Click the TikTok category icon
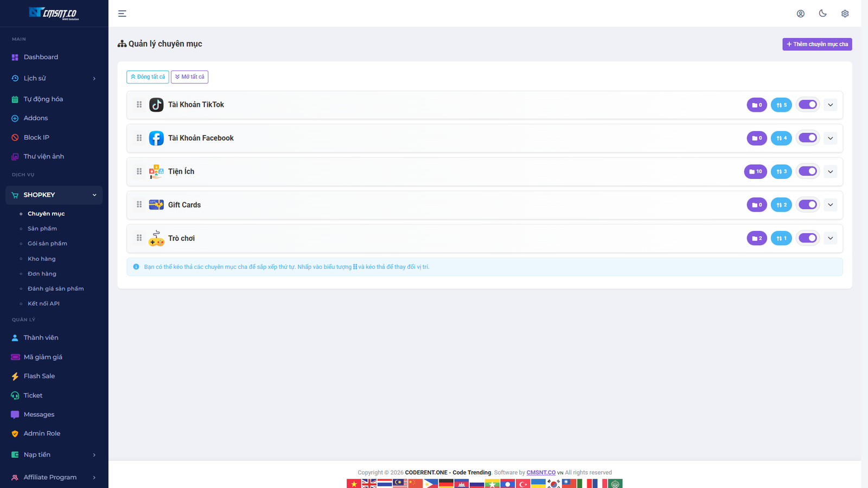Screen dimensions: 868x488 (156, 105)
